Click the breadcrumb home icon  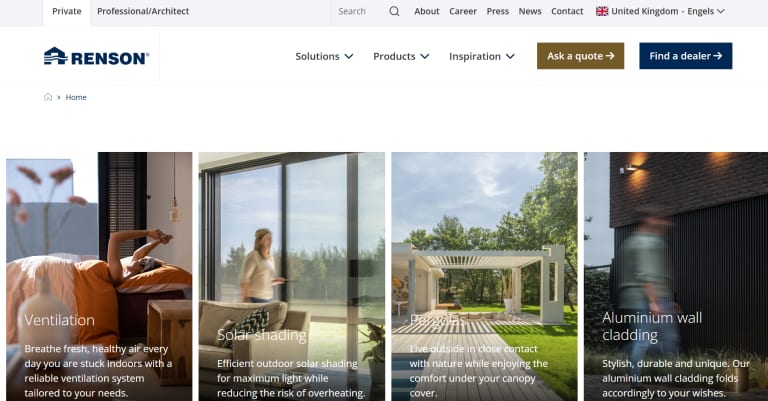click(48, 97)
